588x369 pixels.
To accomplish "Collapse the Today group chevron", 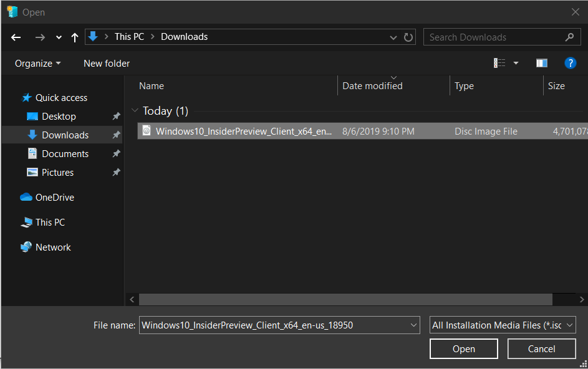I will pos(135,111).
